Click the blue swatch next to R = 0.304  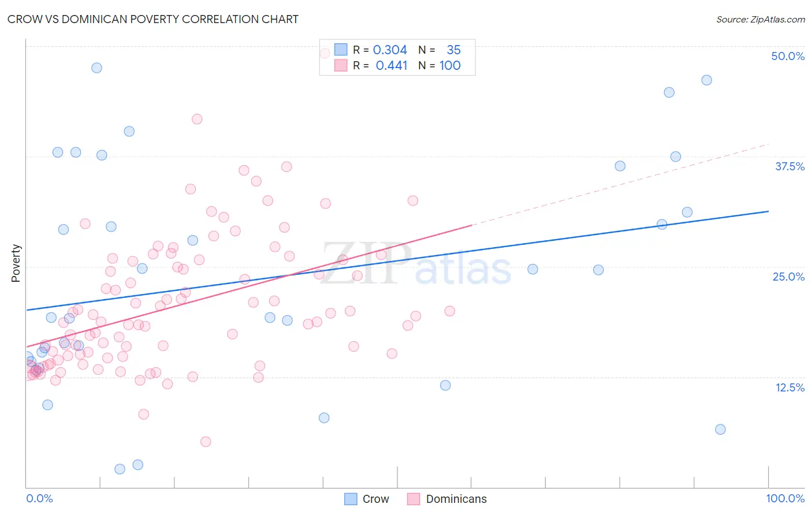[x=341, y=50]
